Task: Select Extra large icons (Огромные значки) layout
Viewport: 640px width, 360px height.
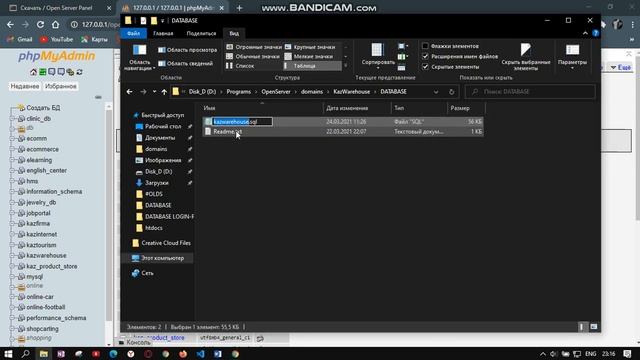Action: pos(254,47)
